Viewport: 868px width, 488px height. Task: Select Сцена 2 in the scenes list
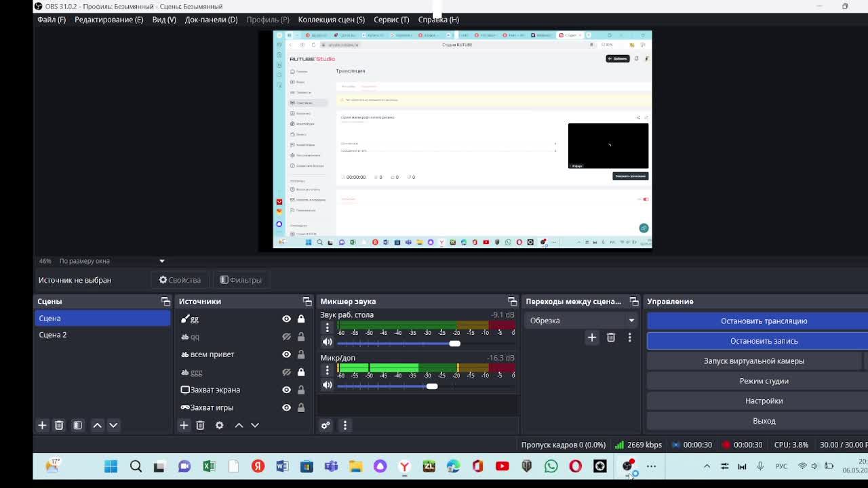pyautogui.click(x=102, y=335)
